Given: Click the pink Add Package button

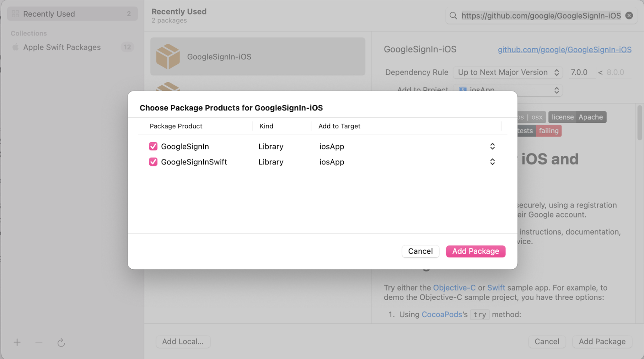Looking at the screenshot, I should coord(475,251).
